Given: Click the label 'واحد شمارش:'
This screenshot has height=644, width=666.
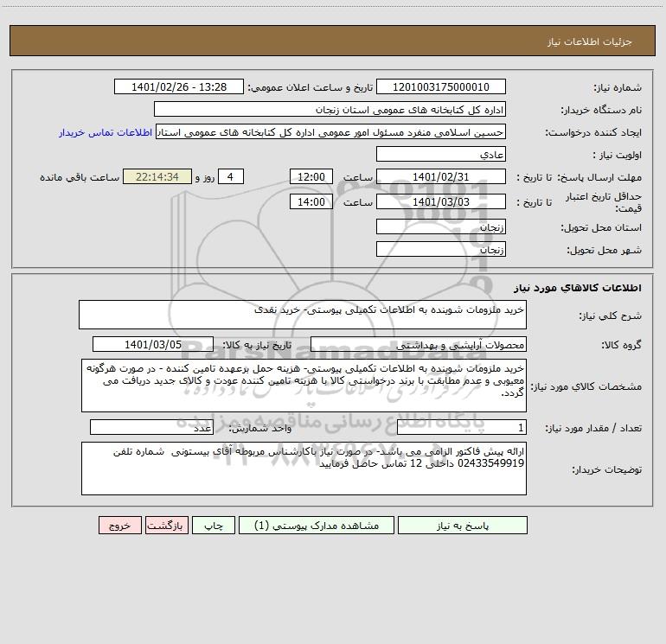Looking at the screenshot, I should (260, 429).
